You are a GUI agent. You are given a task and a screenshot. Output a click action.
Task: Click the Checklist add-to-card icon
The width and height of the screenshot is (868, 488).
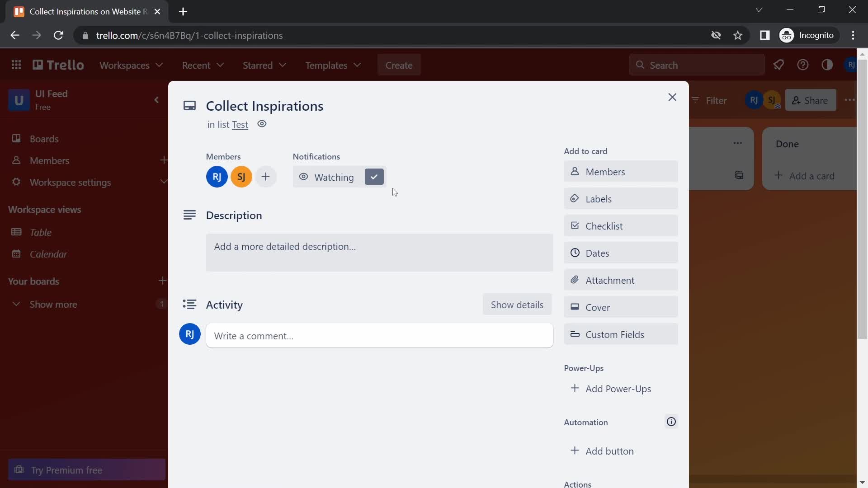coord(574,225)
